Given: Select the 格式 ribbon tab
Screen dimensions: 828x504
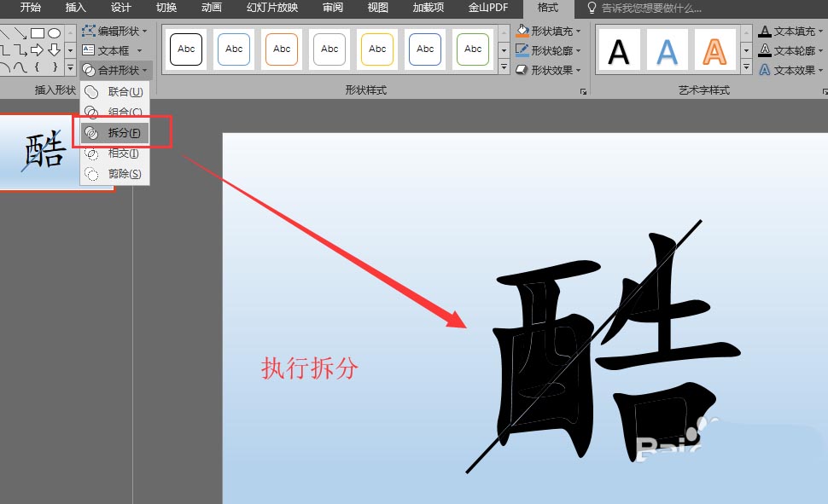Looking at the screenshot, I should click(548, 8).
